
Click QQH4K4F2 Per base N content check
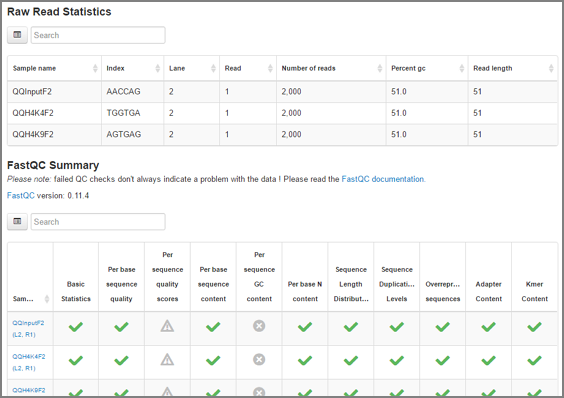click(305, 360)
